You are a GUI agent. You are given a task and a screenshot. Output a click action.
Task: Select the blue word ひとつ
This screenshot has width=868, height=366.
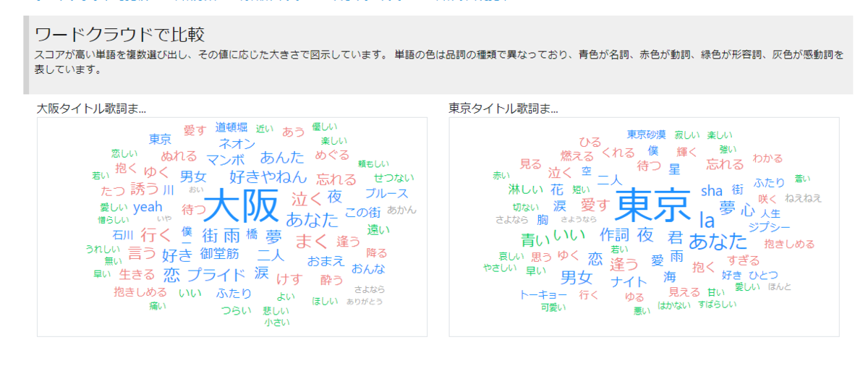pos(763,275)
